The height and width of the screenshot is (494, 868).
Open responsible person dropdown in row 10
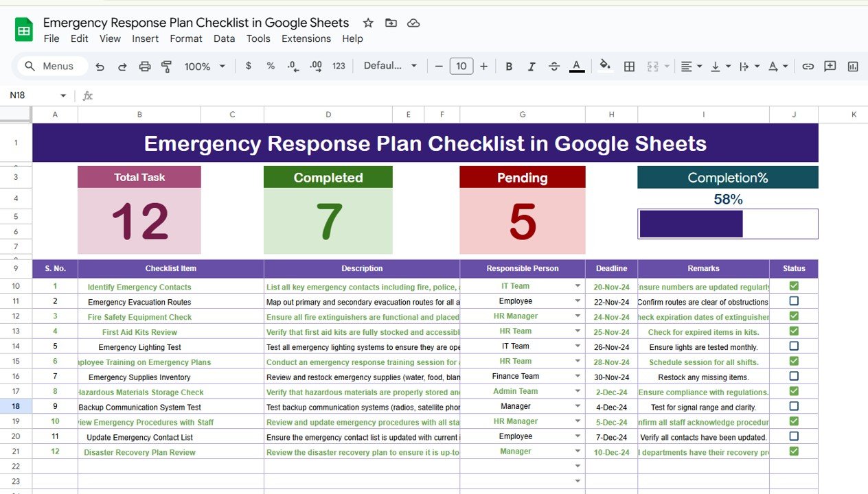[578, 286]
